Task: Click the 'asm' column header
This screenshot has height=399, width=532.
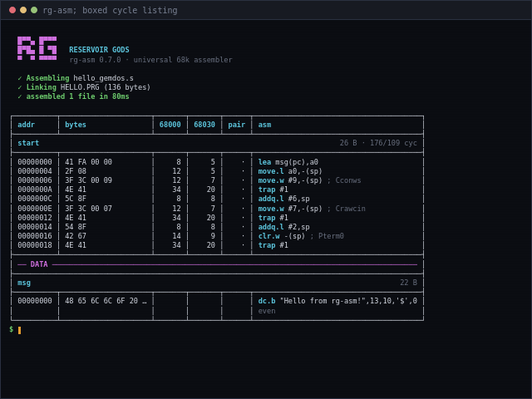Action: coord(264,125)
